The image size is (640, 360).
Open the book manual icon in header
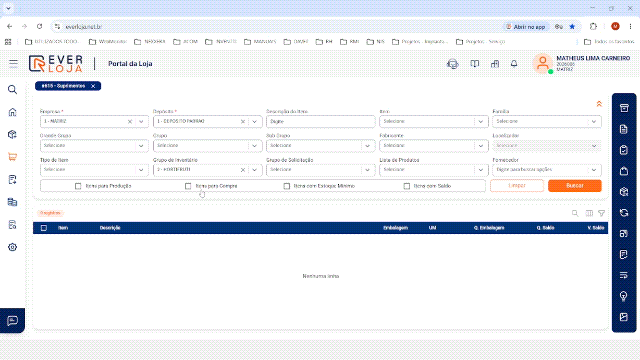click(474, 64)
